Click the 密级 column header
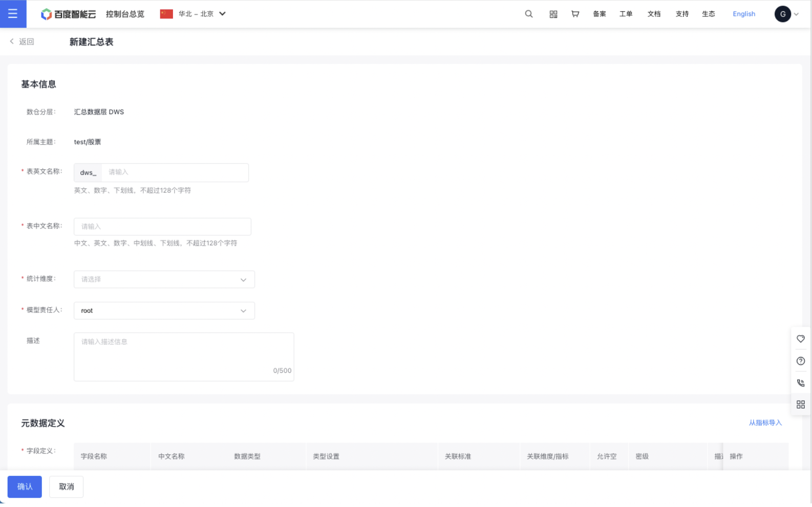The width and height of the screenshot is (812, 507). coord(642,456)
